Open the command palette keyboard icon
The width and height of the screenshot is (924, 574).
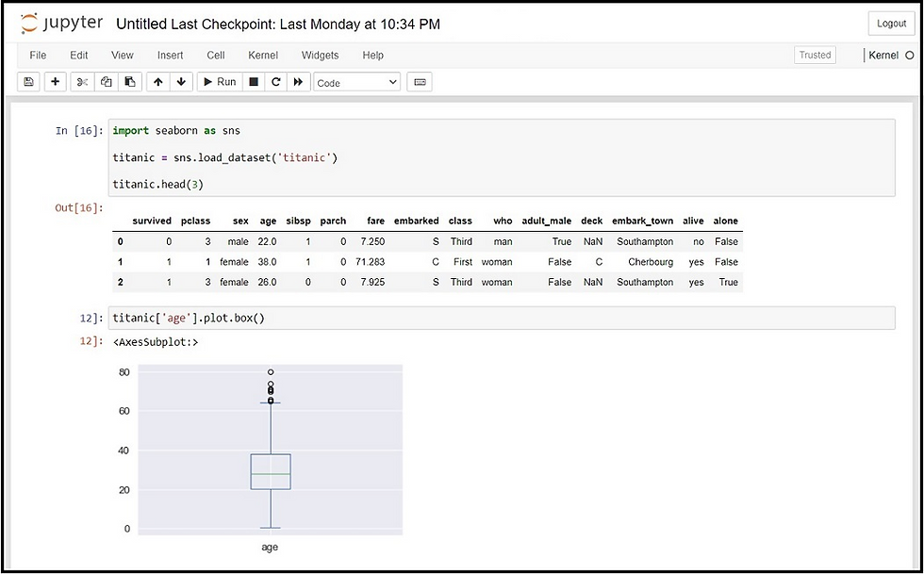[420, 82]
